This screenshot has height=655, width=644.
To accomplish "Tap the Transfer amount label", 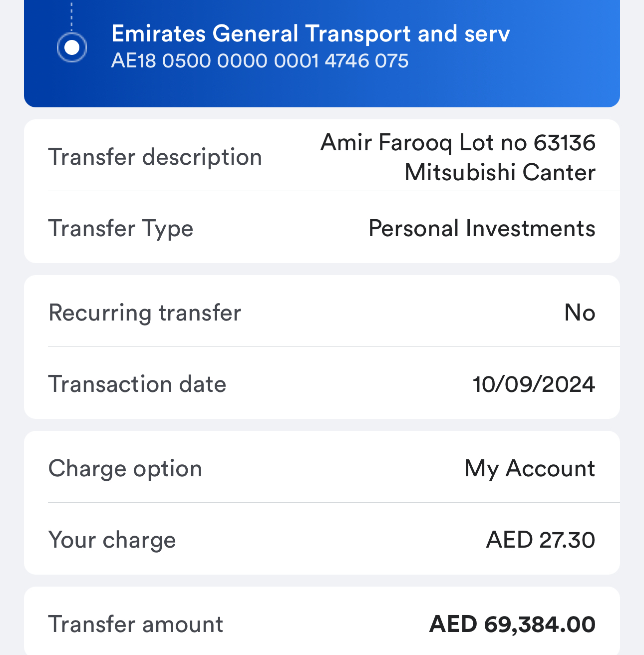I will pos(136,625).
